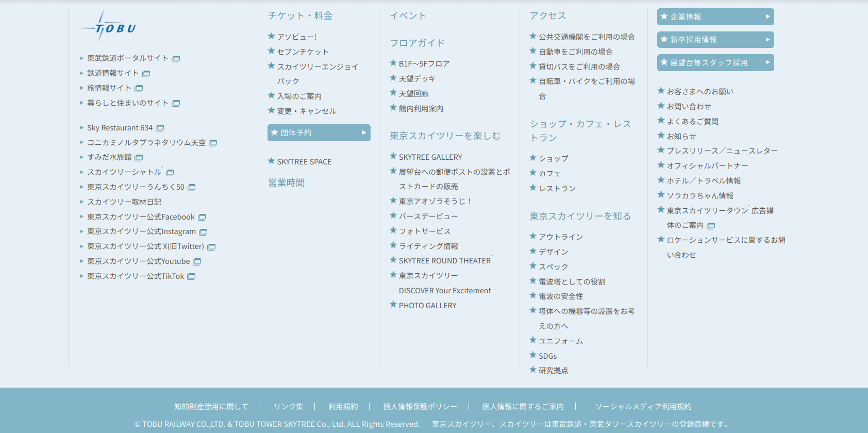Image resolution: width=868 pixels, height=433 pixels.
Task: Open 個人情報保護ポリシー in the footer
Action: (x=420, y=407)
